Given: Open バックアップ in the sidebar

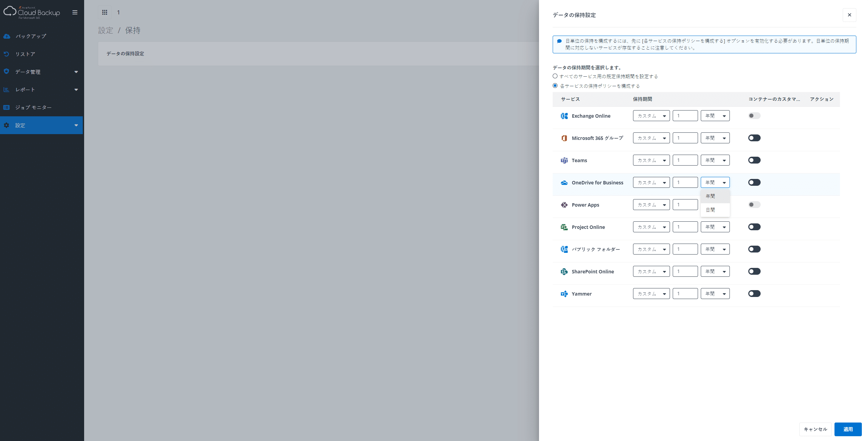Looking at the screenshot, I should (41, 36).
